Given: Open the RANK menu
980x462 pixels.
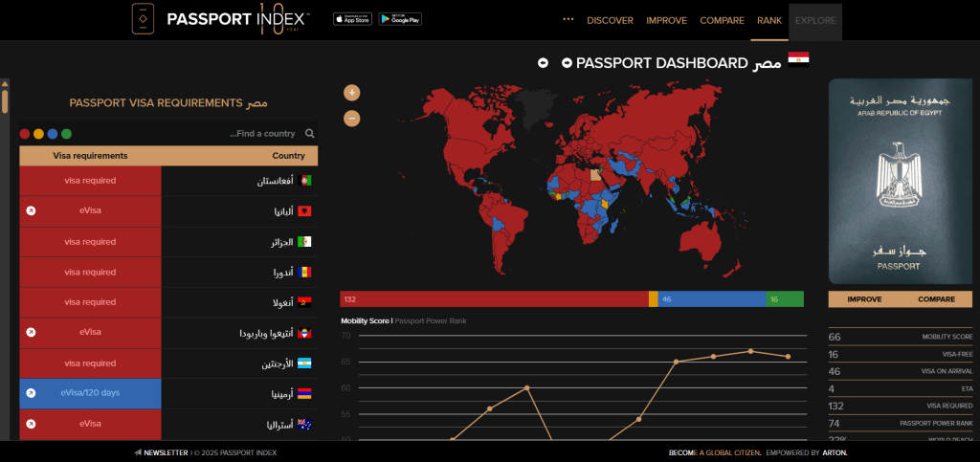Looking at the screenshot, I should [769, 21].
